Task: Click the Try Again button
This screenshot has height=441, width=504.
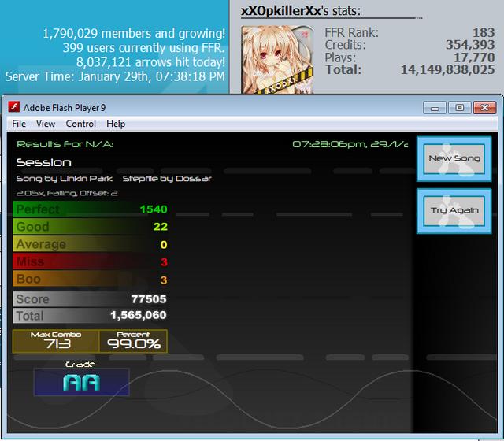Action: click(x=454, y=211)
